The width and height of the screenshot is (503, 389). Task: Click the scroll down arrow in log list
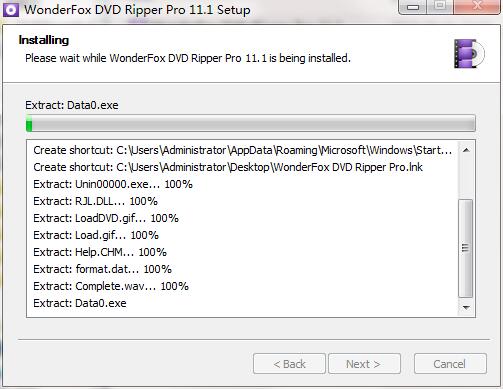coord(466,307)
